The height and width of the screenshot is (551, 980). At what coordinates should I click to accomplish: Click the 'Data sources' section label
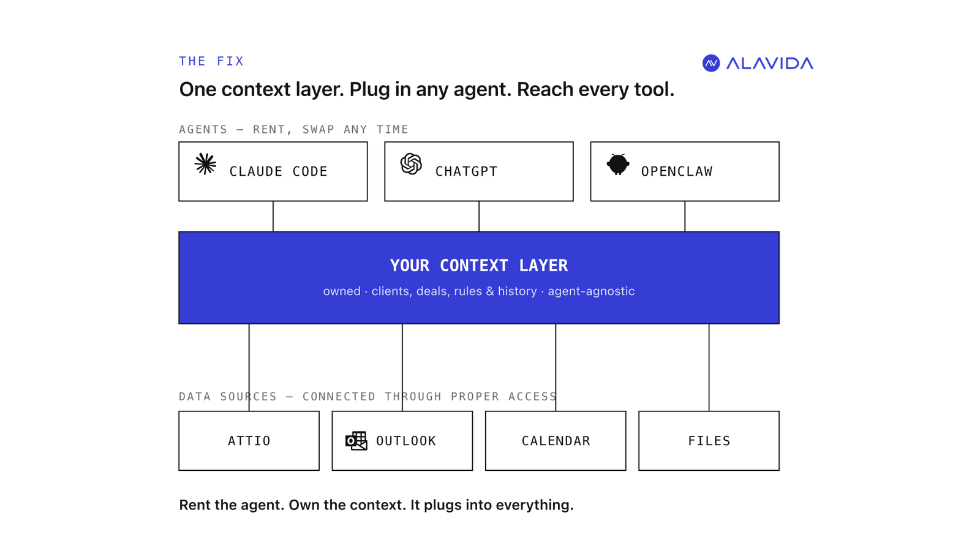pyautogui.click(x=367, y=396)
